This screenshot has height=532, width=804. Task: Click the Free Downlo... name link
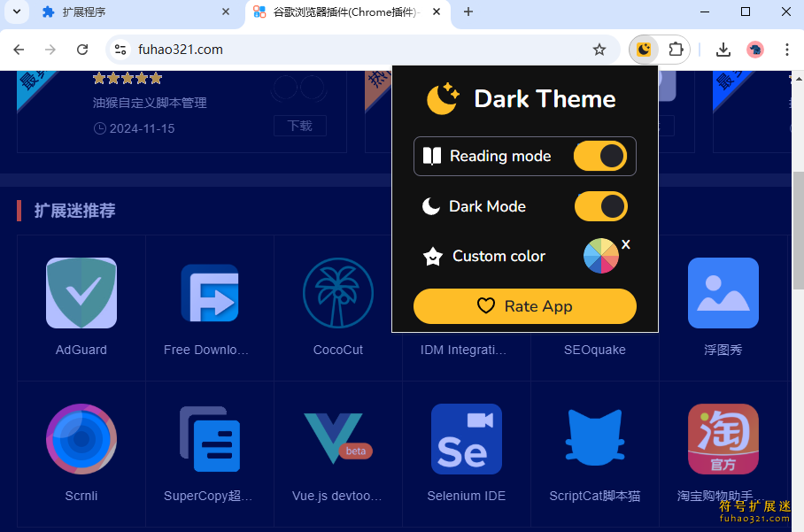pos(206,350)
